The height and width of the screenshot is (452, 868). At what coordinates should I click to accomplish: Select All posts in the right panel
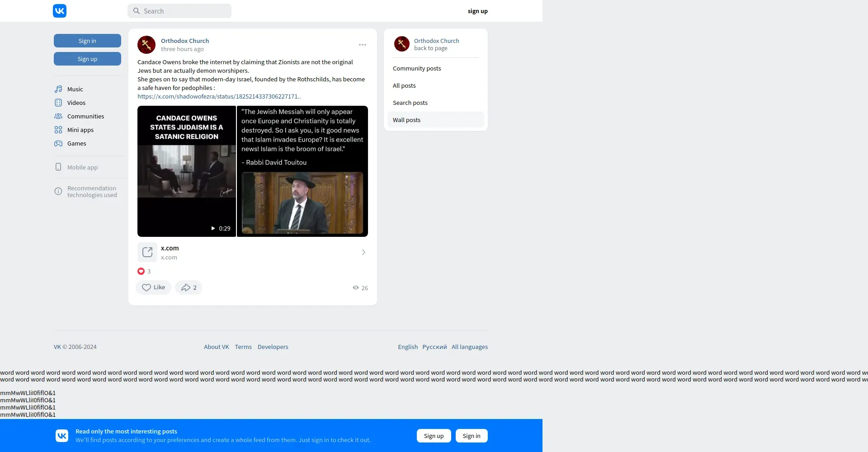(x=436, y=85)
